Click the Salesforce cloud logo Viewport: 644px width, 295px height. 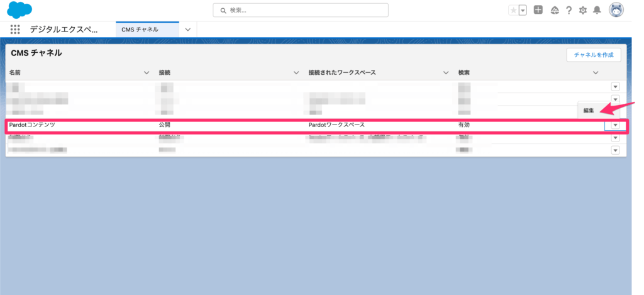(19, 10)
